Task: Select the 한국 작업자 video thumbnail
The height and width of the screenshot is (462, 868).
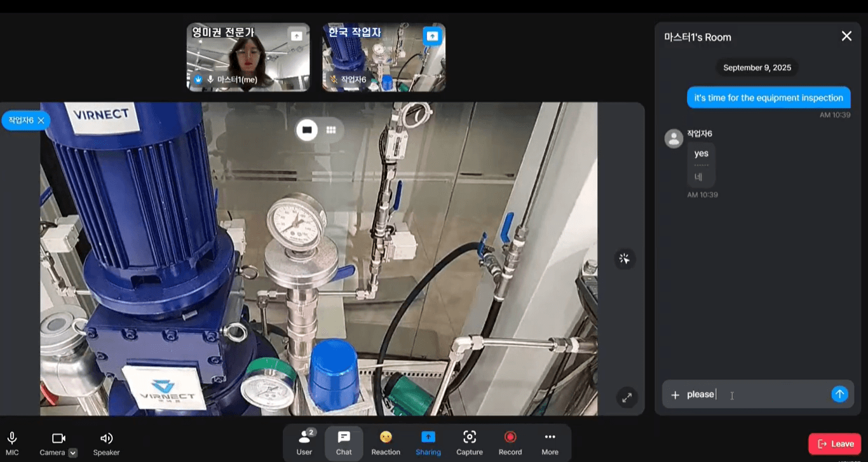Action: coord(383,57)
